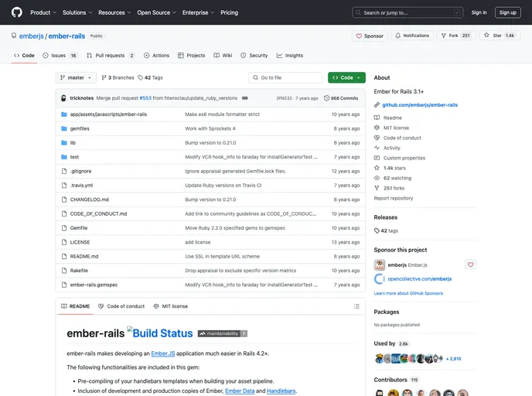Image resolution: width=532 pixels, height=396 pixels.
Task: View the 3 Branches list
Action: tap(118, 77)
